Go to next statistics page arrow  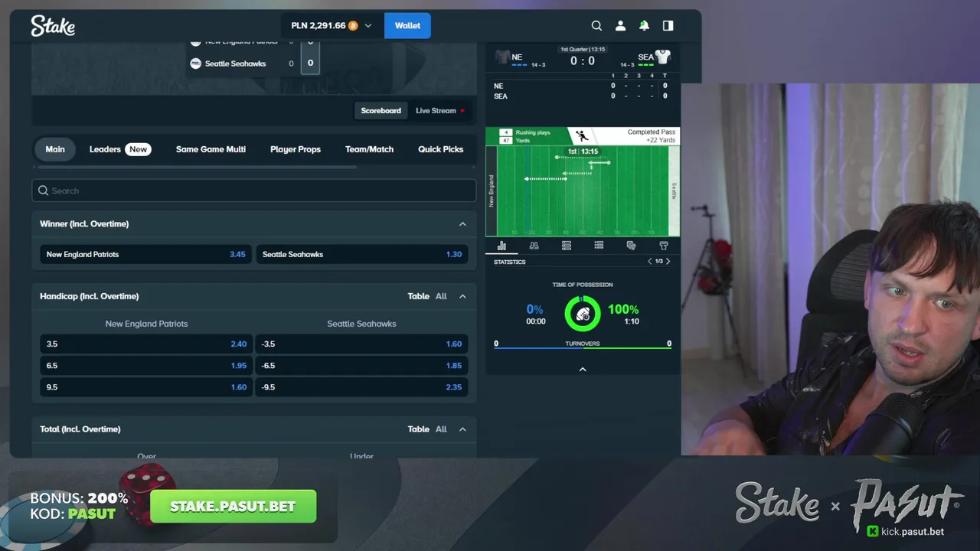pyautogui.click(x=668, y=261)
